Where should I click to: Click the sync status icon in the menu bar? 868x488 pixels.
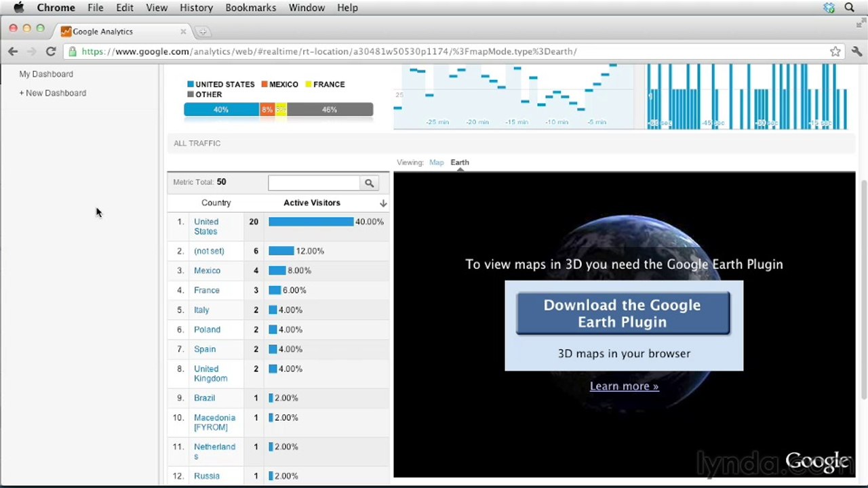coord(829,7)
